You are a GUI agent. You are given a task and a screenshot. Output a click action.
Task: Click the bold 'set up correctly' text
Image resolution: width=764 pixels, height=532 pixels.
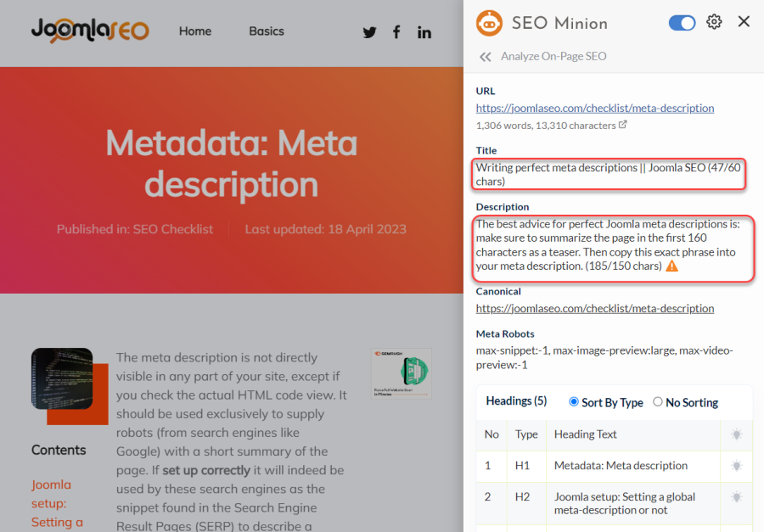coord(206,470)
